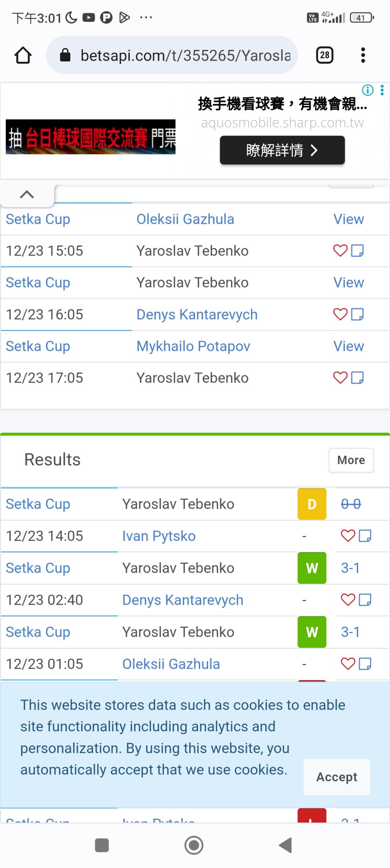Collapse the ad banner with the up chevron
The width and height of the screenshot is (390, 868).
pos(27,195)
